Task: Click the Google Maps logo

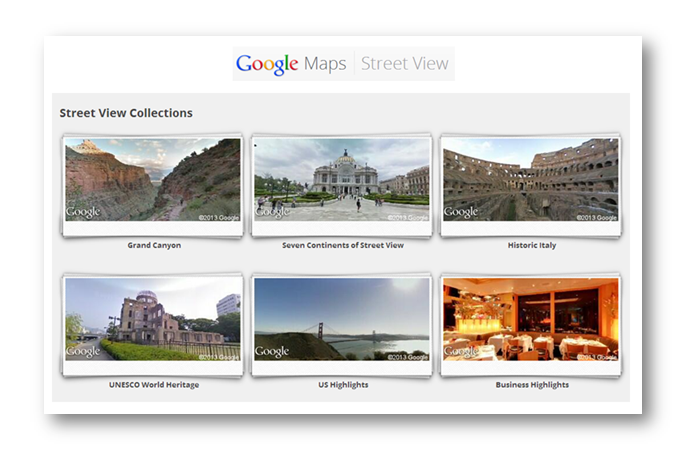Action: (x=291, y=64)
